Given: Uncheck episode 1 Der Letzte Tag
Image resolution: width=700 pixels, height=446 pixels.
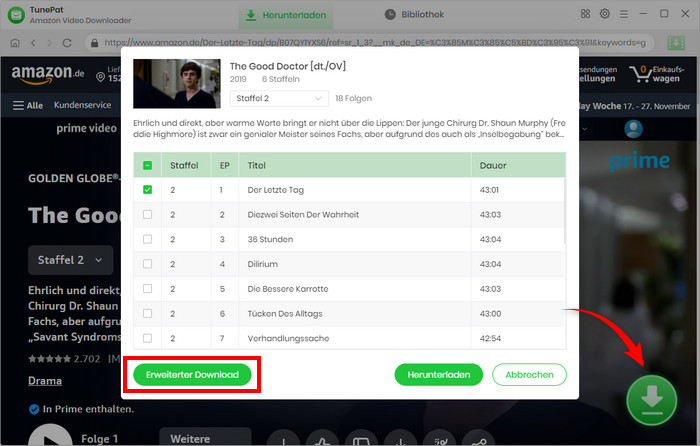Looking at the screenshot, I should [x=148, y=189].
